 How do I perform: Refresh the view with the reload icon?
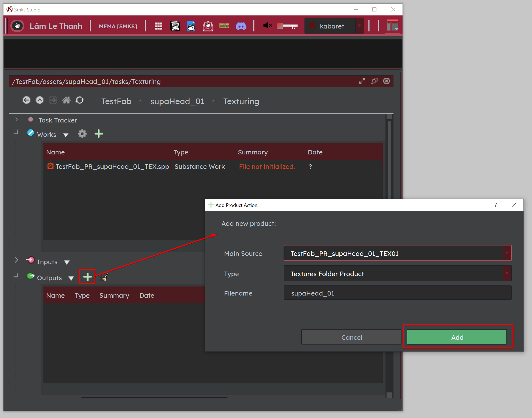tap(80, 100)
